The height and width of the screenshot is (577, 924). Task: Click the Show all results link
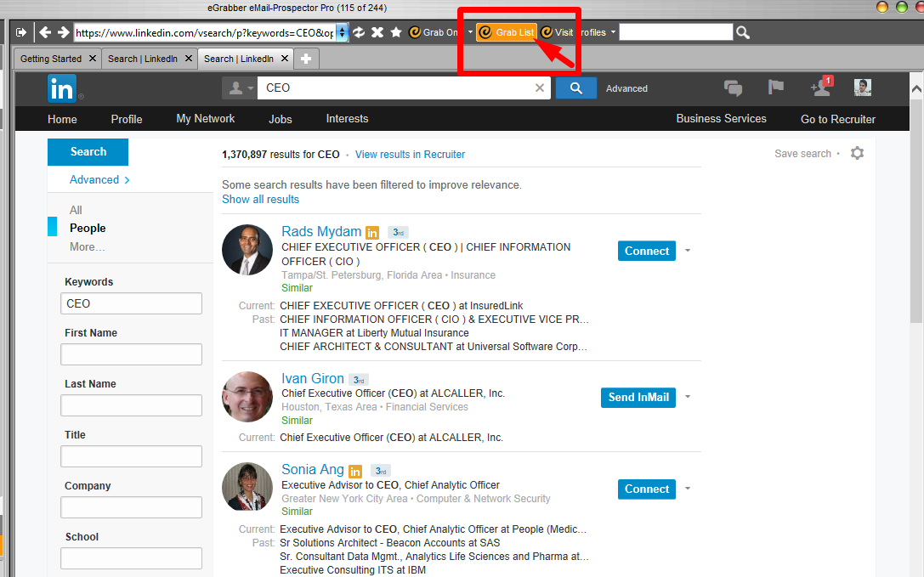tap(260, 199)
